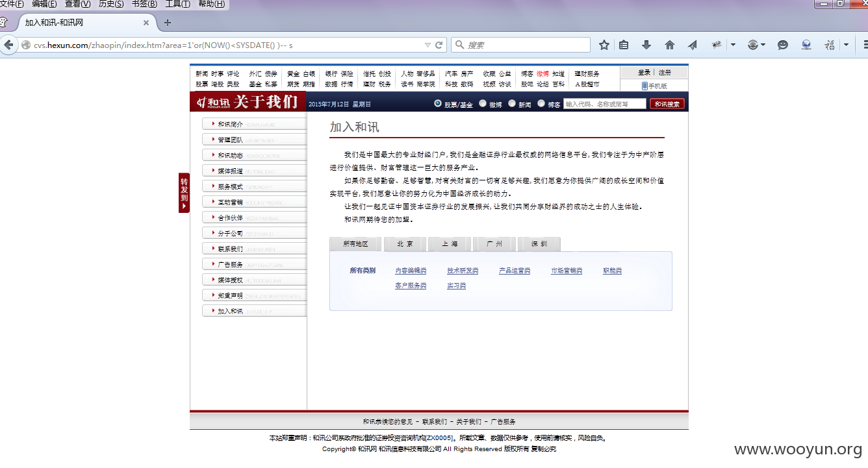Screen dimensions: 868x468
Task: Open the 郑重声明 sidebar item
Action: point(254,295)
